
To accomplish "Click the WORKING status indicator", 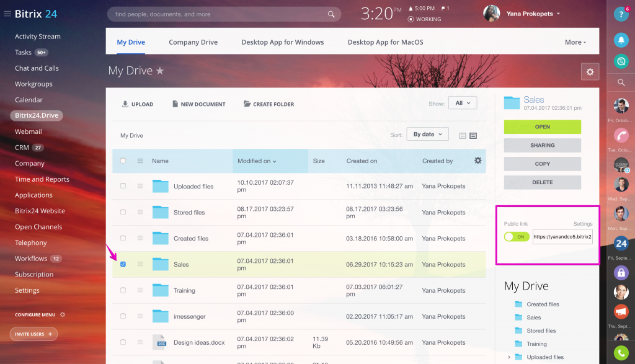I will click(424, 19).
